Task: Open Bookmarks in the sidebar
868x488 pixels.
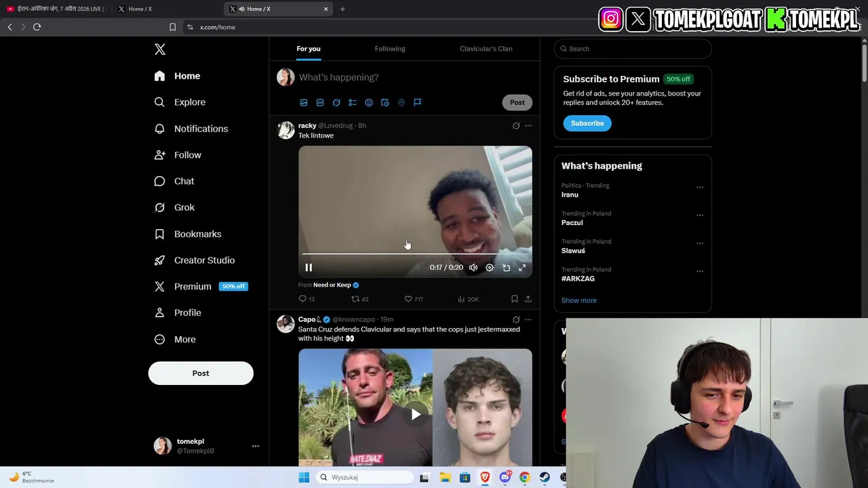Action: [188, 234]
